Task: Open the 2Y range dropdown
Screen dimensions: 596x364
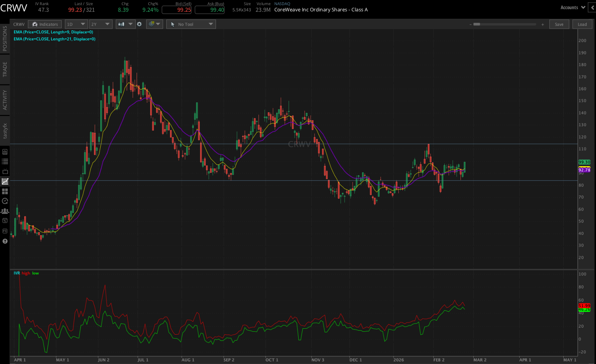Action: [101, 24]
